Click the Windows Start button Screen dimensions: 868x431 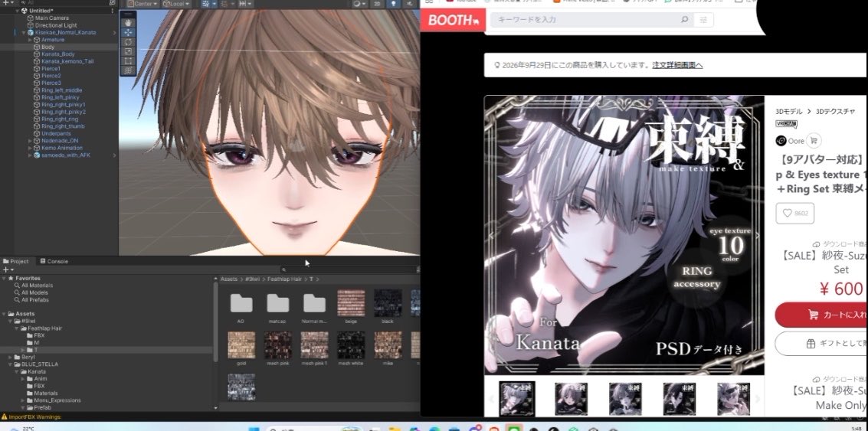254,428
